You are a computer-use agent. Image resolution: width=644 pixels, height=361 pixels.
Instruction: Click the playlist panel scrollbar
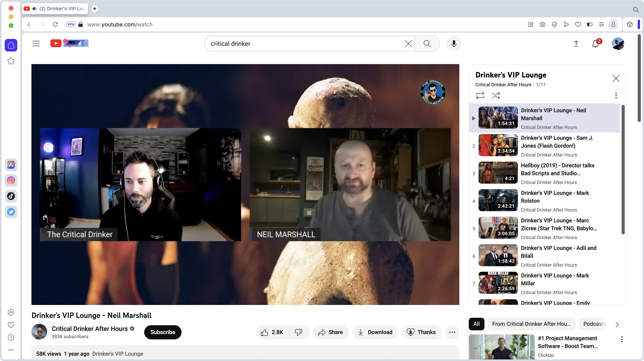pyautogui.click(x=623, y=170)
